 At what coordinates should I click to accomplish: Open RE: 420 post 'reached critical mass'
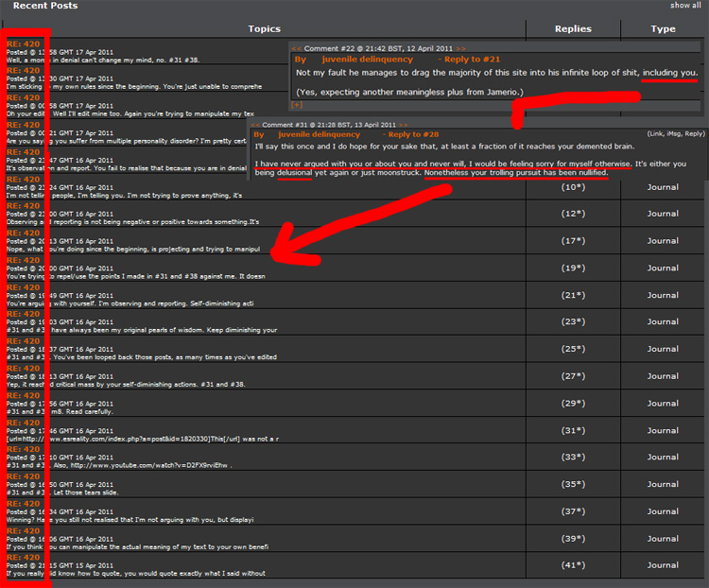[x=24, y=368]
